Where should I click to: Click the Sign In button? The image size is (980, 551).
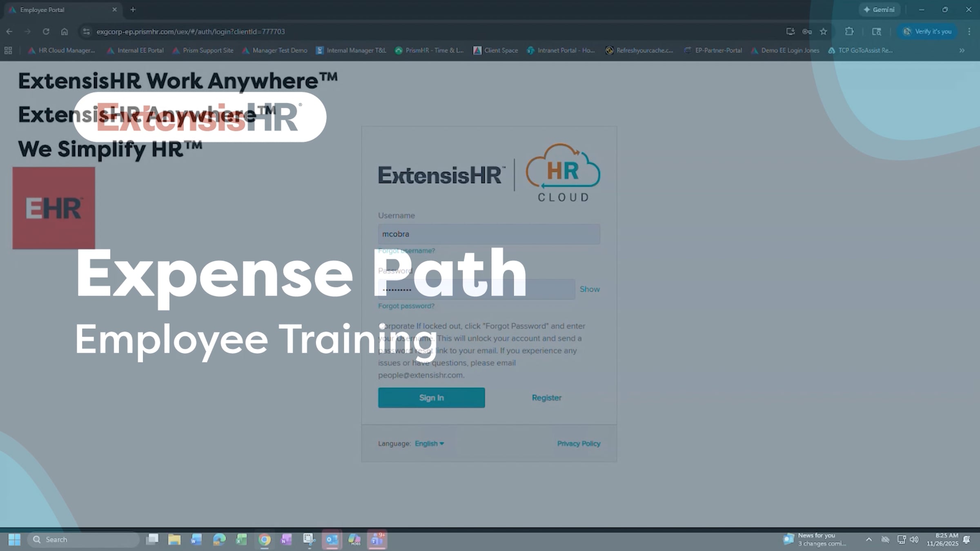coord(431,398)
